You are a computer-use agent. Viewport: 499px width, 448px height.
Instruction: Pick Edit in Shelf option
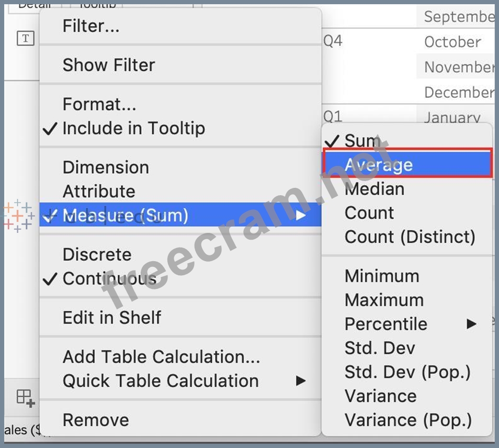pyautogui.click(x=112, y=317)
